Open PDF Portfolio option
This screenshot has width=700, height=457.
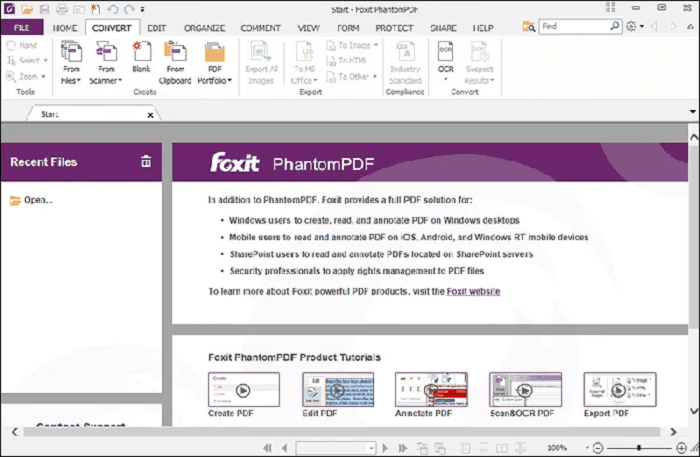click(x=215, y=62)
